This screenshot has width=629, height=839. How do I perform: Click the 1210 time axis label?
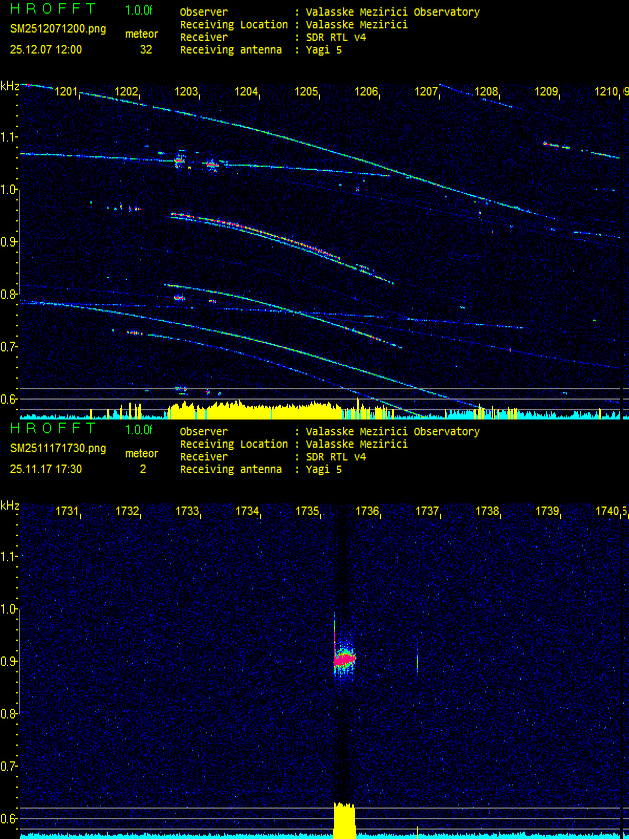[606, 92]
